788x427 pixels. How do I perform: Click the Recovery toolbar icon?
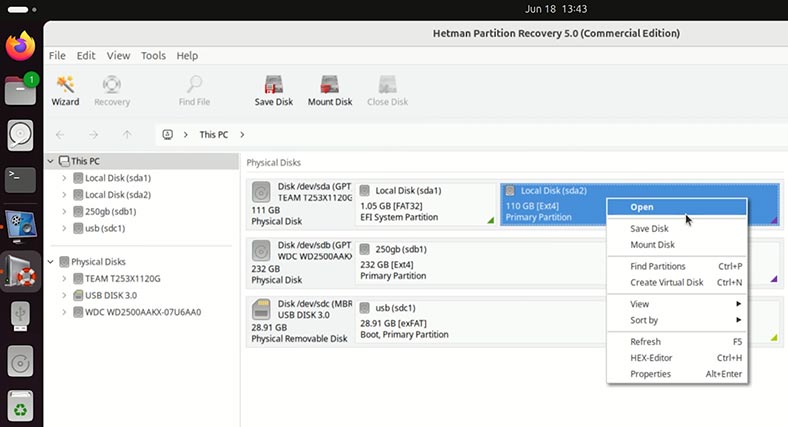point(112,85)
